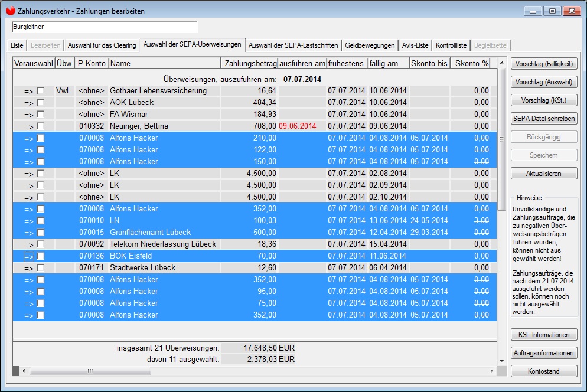Check the Gothaer Lebensversicherung preselection box

pyautogui.click(x=40, y=90)
